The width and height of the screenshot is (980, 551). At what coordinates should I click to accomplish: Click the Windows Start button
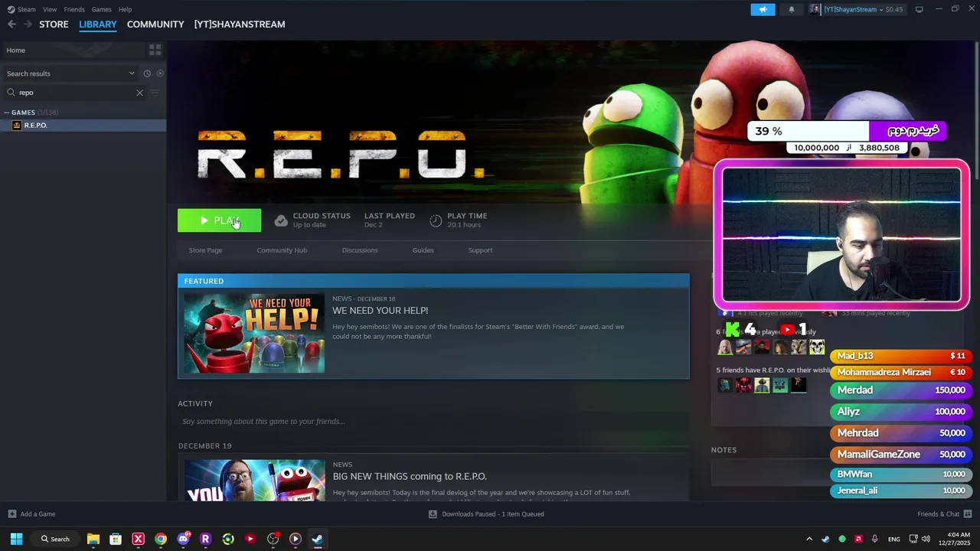point(16,539)
